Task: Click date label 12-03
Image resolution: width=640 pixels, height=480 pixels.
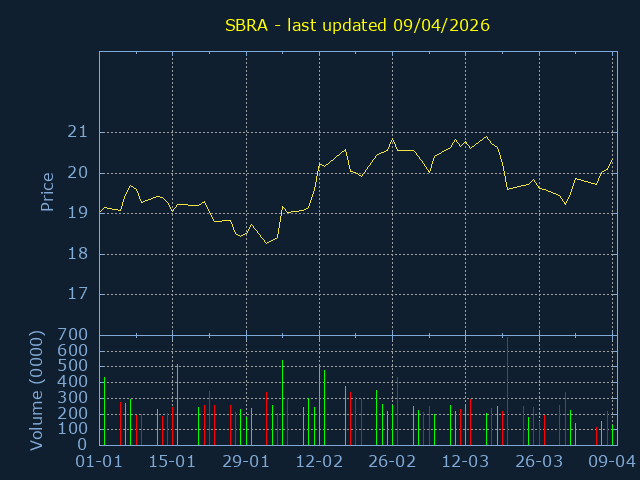Action: tap(466, 462)
